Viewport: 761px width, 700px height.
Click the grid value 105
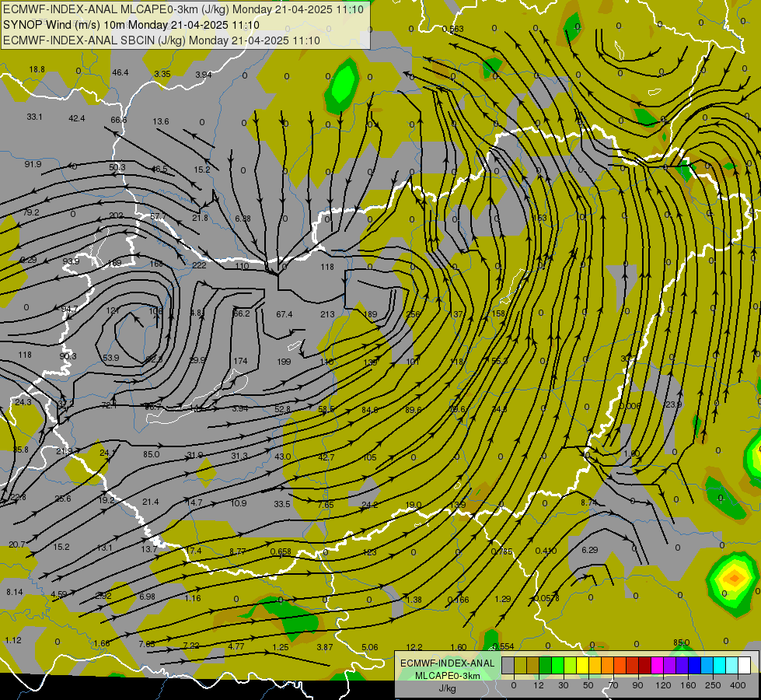tap(370, 457)
